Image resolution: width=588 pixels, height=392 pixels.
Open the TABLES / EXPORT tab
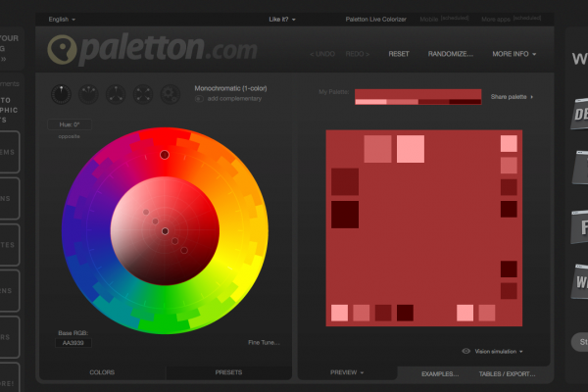[507, 374]
